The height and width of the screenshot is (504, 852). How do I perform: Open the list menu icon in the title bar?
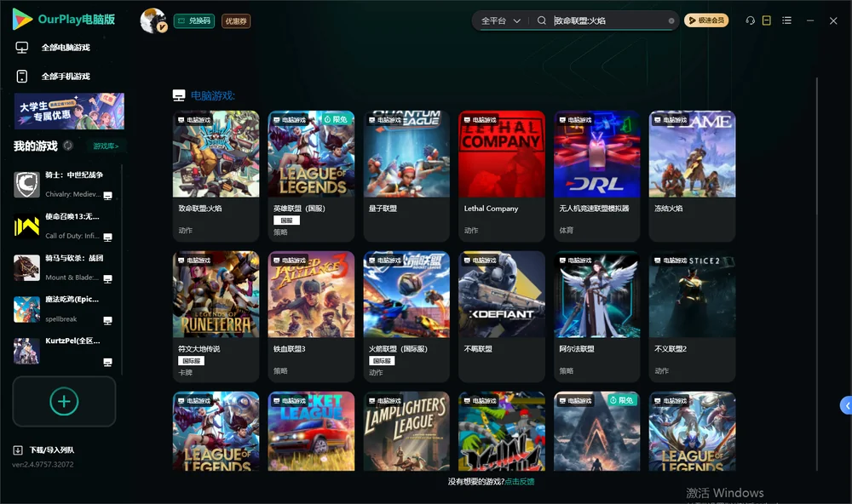coord(786,20)
